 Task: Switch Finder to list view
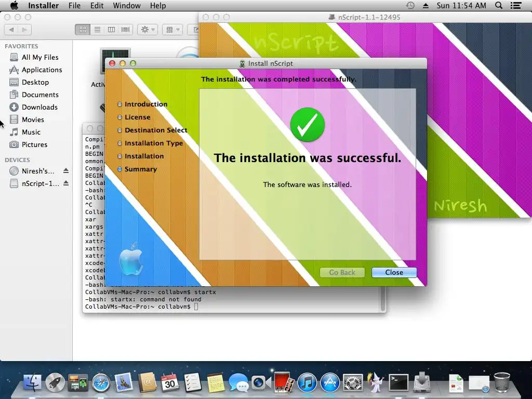pos(97,30)
